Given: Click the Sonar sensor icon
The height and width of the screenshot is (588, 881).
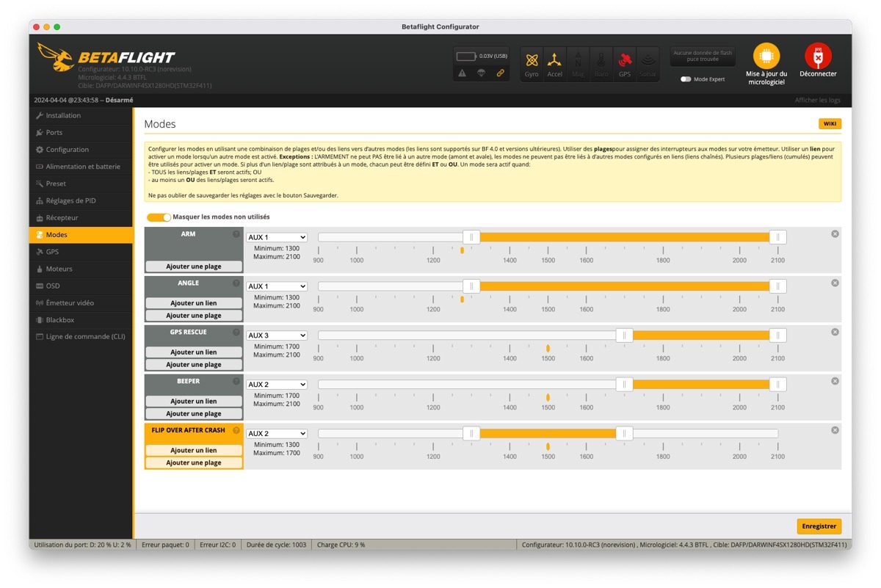Looking at the screenshot, I should 648,65.
